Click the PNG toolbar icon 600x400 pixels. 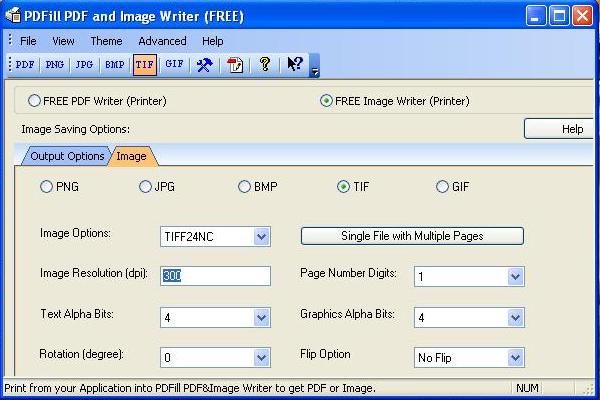pos(54,65)
